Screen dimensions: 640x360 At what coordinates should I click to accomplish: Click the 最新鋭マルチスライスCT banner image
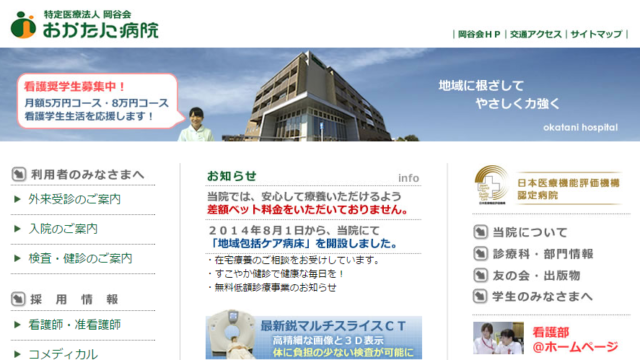313,335
